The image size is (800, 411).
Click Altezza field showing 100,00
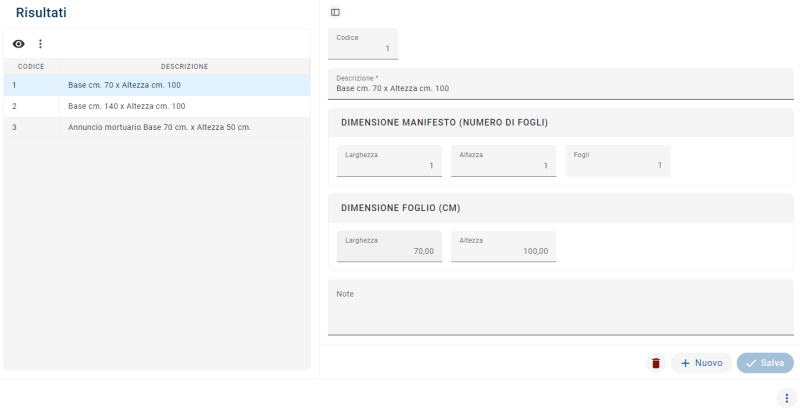tap(503, 247)
